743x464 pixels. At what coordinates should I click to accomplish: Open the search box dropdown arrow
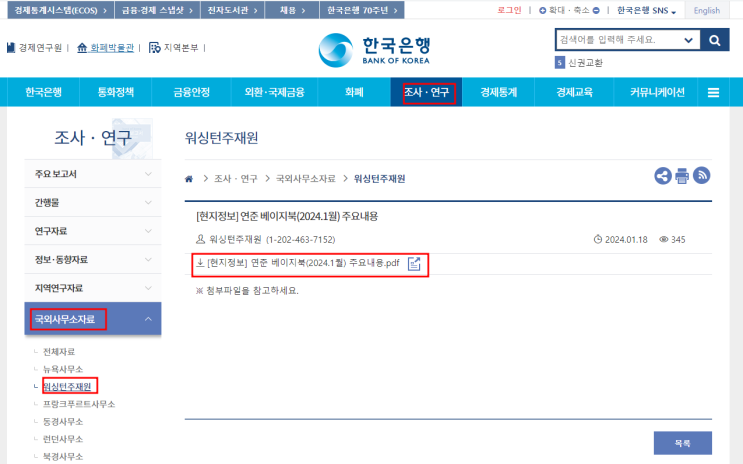(688, 40)
